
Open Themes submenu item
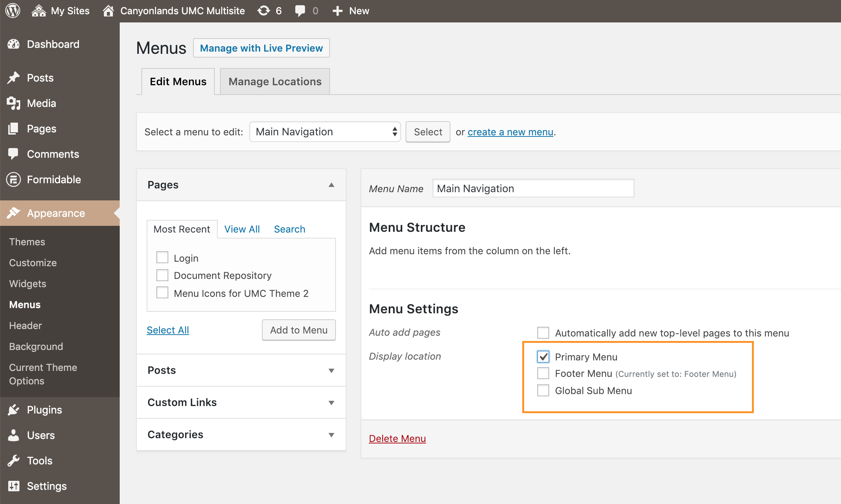(x=27, y=242)
